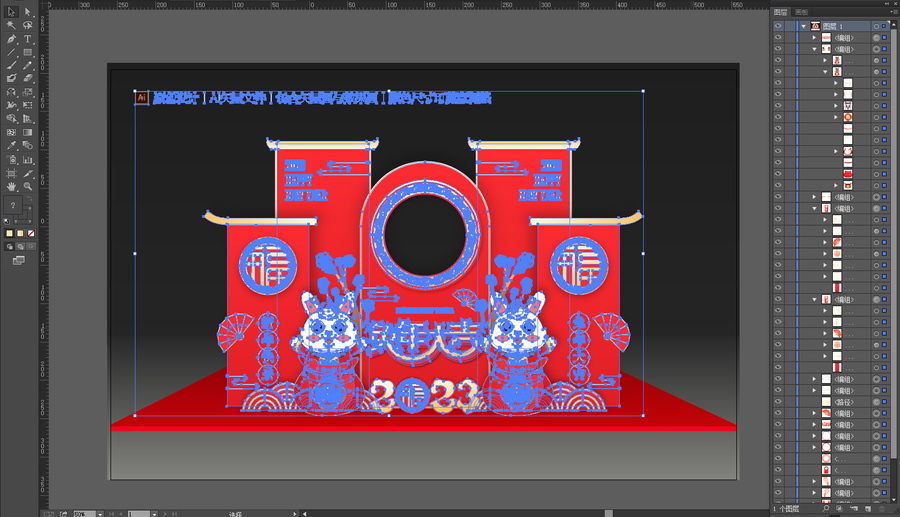Select the Shape Builder tool
This screenshot has height=517, width=900.
tap(11, 118)
